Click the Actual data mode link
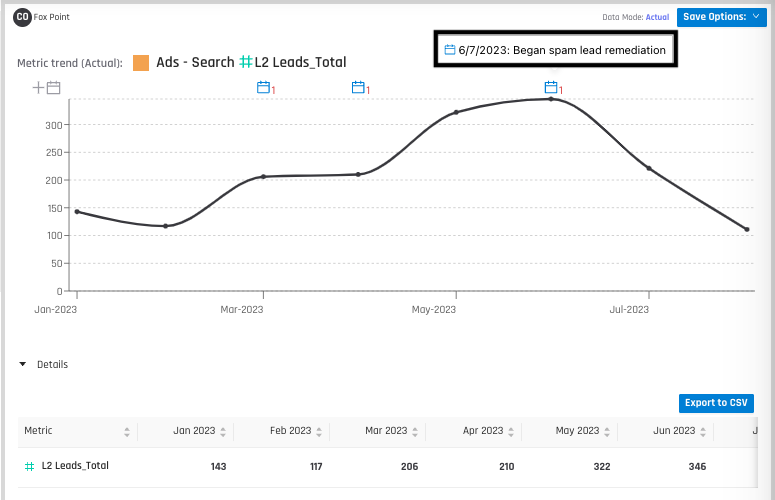This screenshot has width=775, height=500. [x=657, y=17]
